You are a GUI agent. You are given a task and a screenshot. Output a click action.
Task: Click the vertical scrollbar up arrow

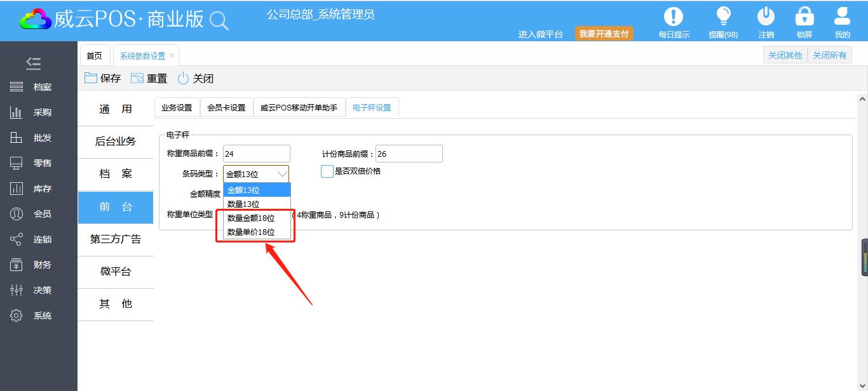[862, 100]
